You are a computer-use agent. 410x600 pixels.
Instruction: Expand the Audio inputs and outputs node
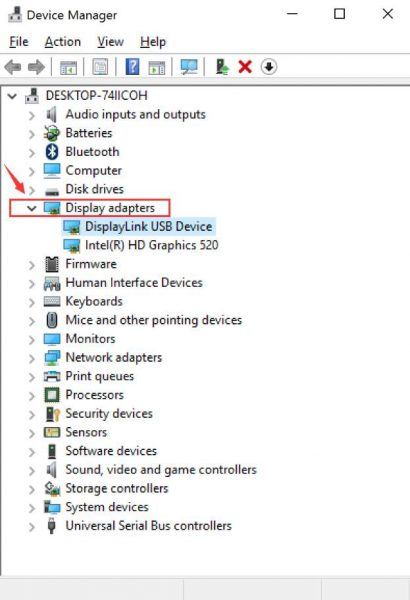point(32,115)
